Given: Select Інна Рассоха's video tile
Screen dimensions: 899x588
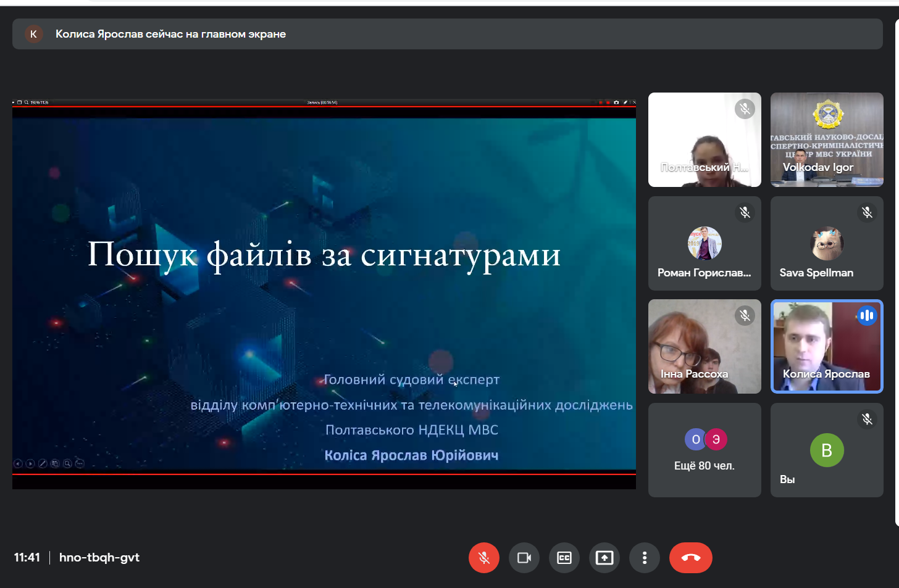Looking at the screenshot, I should coord(705,346).
